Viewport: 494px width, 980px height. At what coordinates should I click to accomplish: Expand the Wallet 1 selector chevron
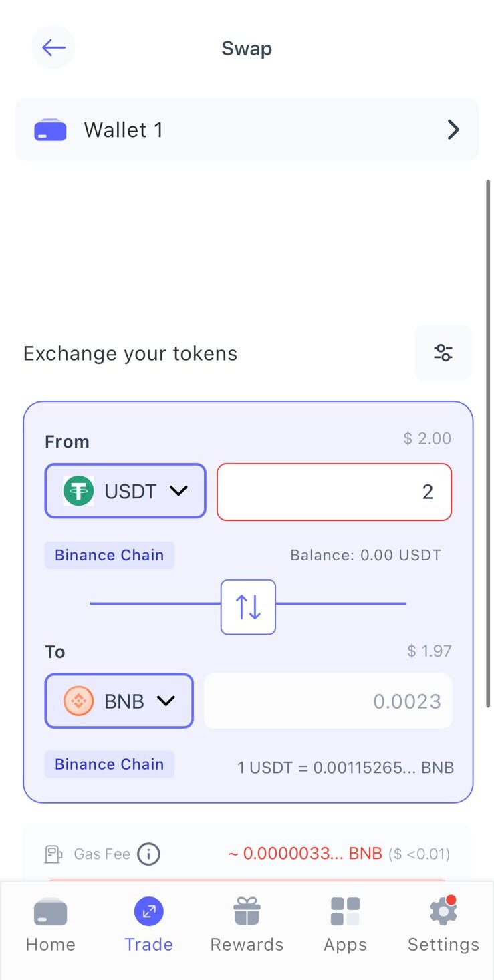[x=453, y=130]
